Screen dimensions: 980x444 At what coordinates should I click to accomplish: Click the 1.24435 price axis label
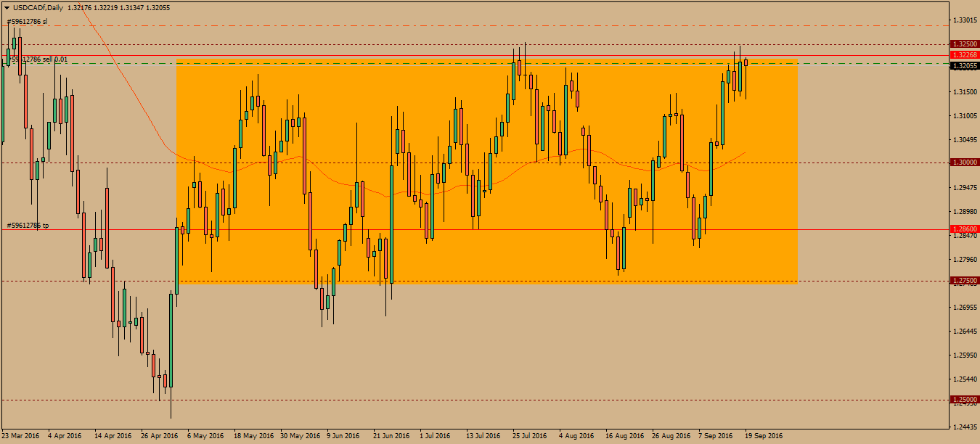pyautogui.click(x=965, y=427)
